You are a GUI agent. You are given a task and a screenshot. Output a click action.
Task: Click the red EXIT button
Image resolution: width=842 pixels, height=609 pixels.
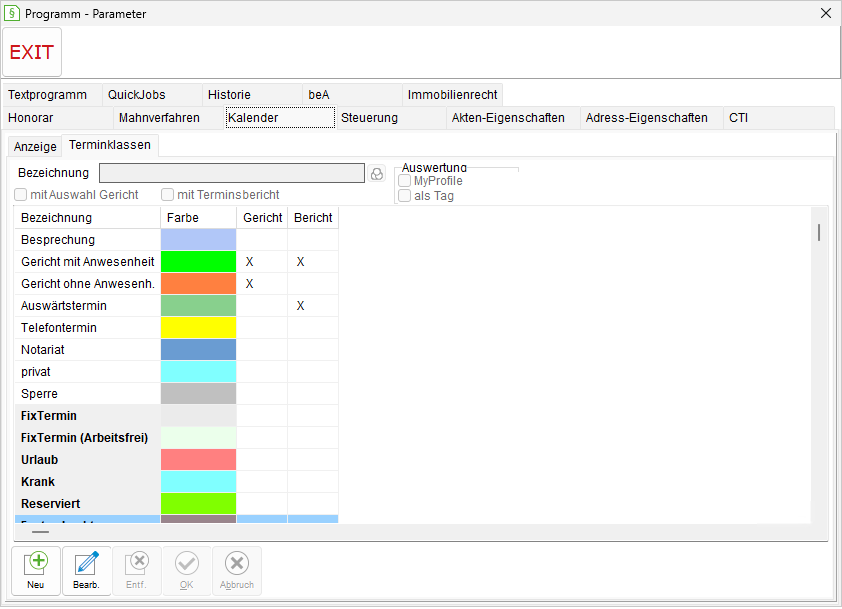click(32, 52)
